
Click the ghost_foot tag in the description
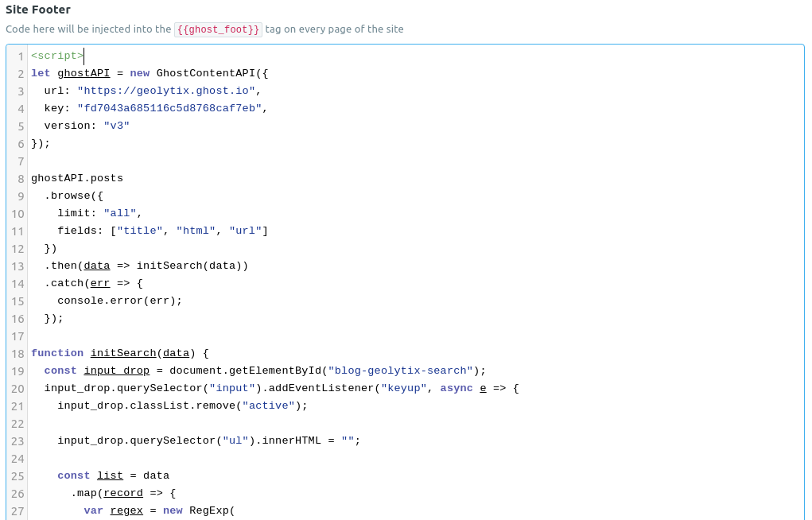[x=218, y=29]
